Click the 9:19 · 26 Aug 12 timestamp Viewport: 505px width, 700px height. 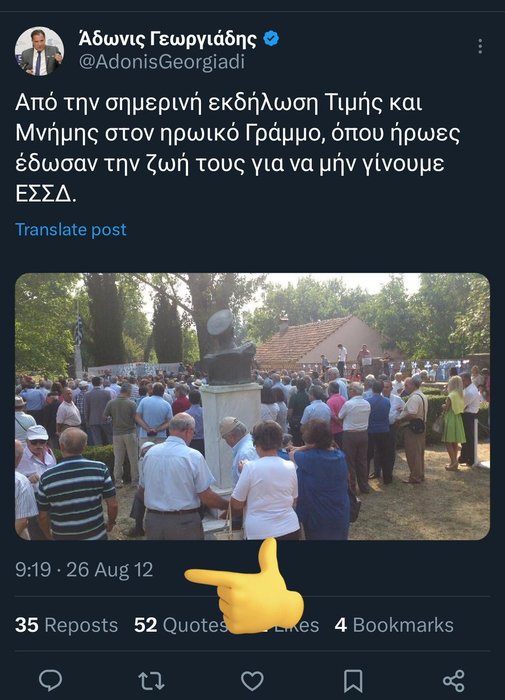(x=84, y=570)
